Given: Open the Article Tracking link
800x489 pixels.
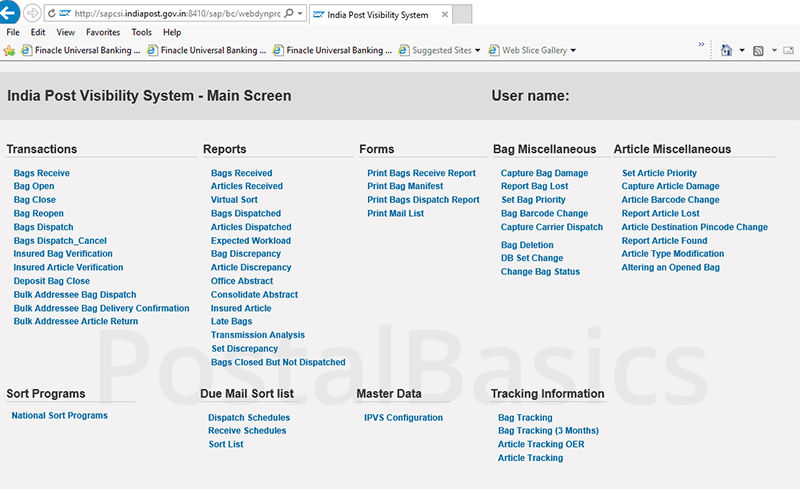Looking at the screenshot, I should (530, 458).
